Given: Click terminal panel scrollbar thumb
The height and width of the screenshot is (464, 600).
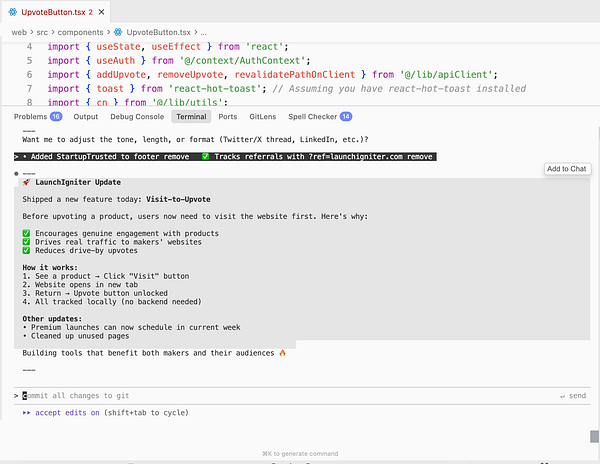Looking at the screenshot, I should click(594, 436).
